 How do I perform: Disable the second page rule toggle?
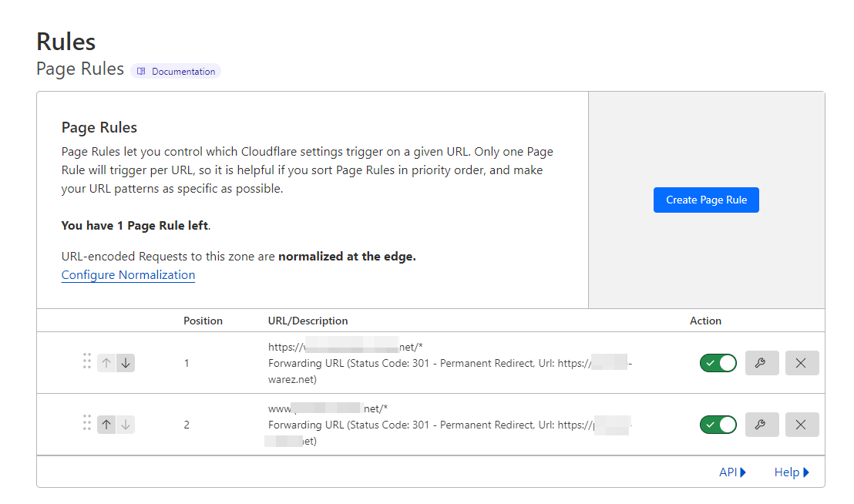[x=718, y=425]
